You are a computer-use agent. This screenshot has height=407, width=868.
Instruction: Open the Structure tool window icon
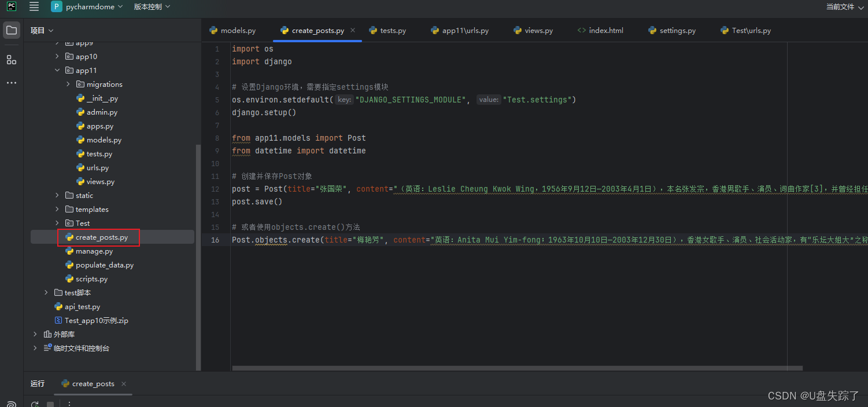(12, 60)
